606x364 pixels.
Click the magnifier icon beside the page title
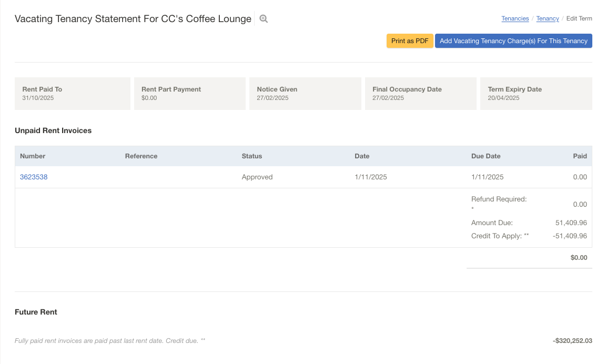pos(264,19)
